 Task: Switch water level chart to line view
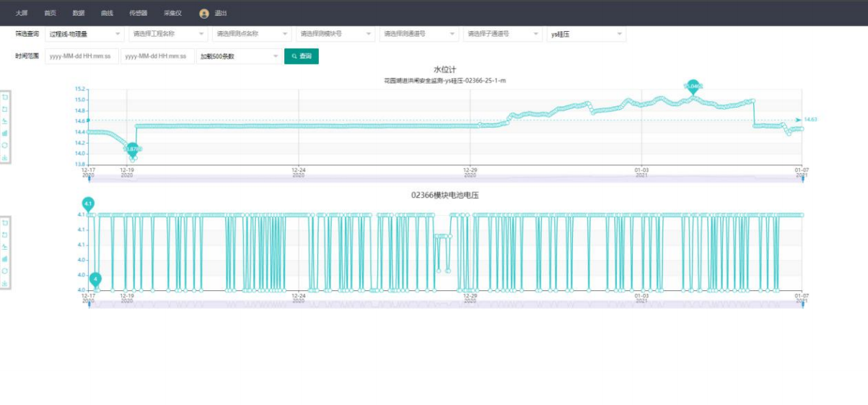pyautogui.click(x=5, y=121)
